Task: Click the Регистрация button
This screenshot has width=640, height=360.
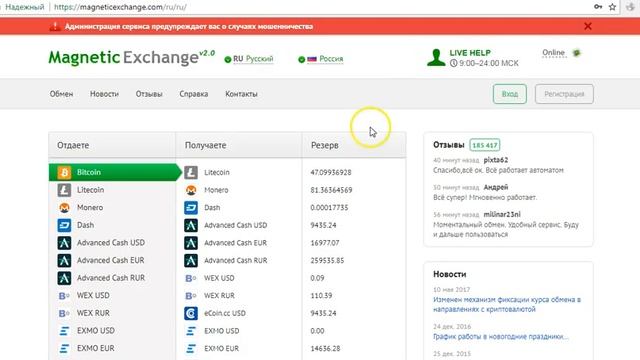Action: [x=564, y=94]
